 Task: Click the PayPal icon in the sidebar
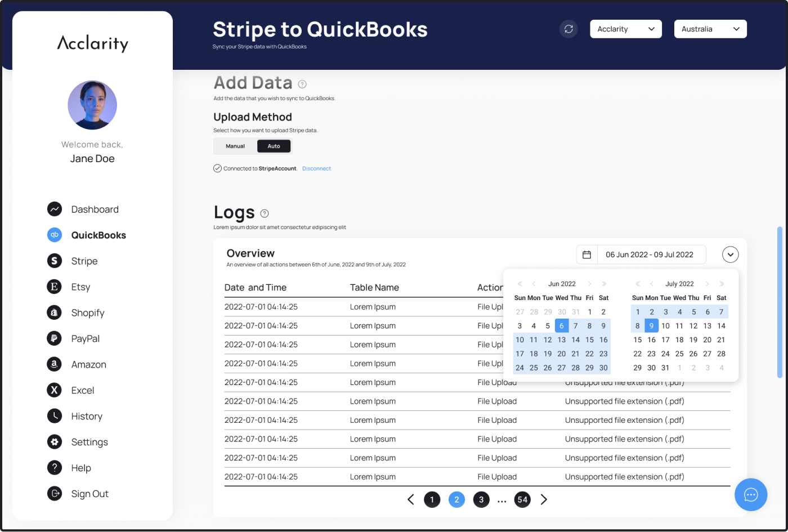54,338
